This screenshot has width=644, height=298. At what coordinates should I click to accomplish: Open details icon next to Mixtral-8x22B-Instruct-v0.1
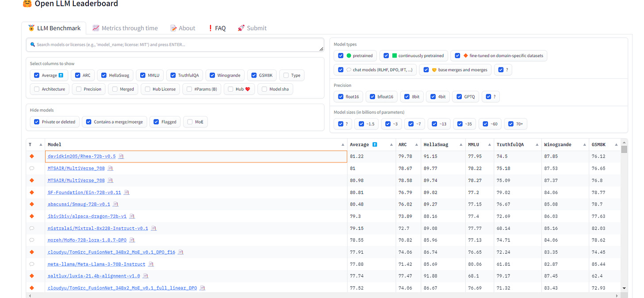click(x=153, y=228)
